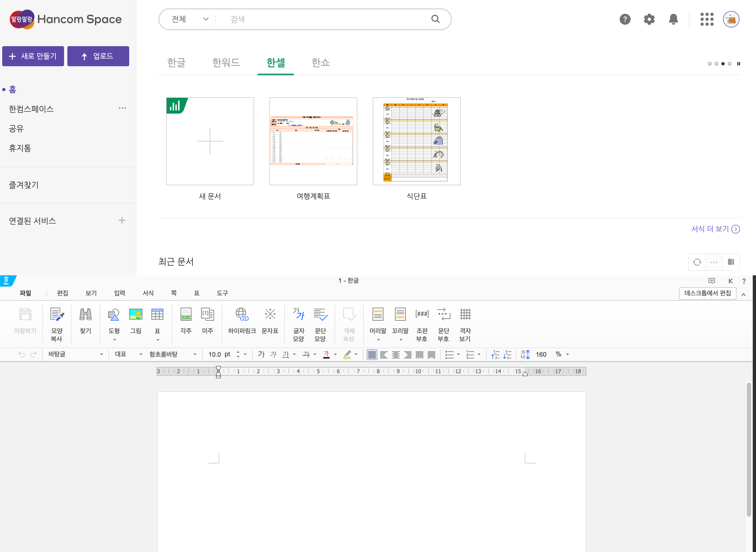
Task: Switch to the 한쇼 template tab
Action: pyautogui.click(x=321, y=62)
